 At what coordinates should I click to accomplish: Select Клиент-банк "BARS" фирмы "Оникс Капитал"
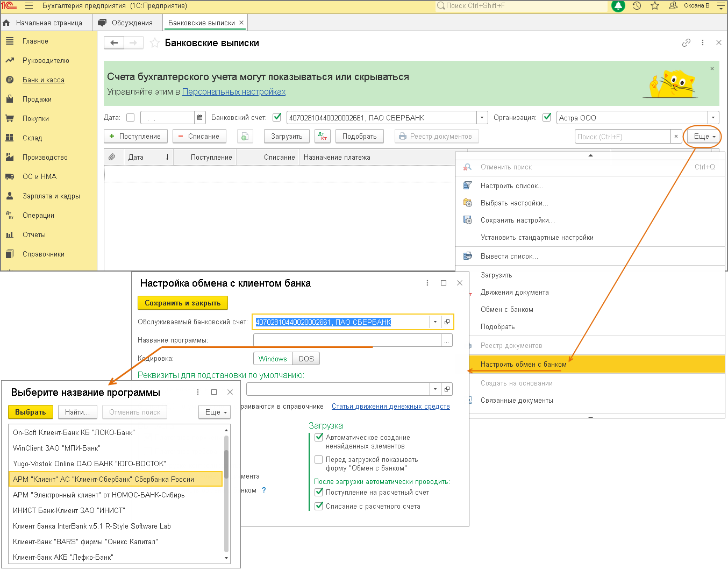click(116, 541)
